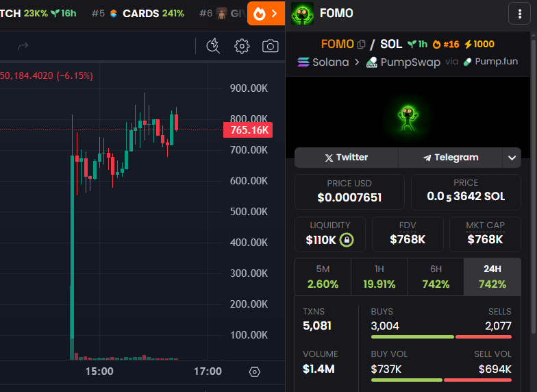Click the Pump.fun pill icon

(467, 62)
